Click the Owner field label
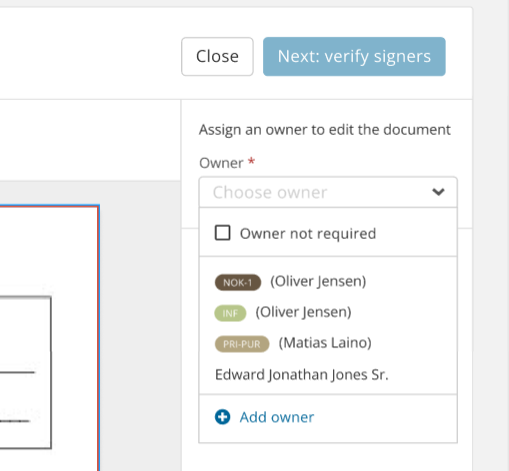Screen dimensions: 509x471 (221, 163)
